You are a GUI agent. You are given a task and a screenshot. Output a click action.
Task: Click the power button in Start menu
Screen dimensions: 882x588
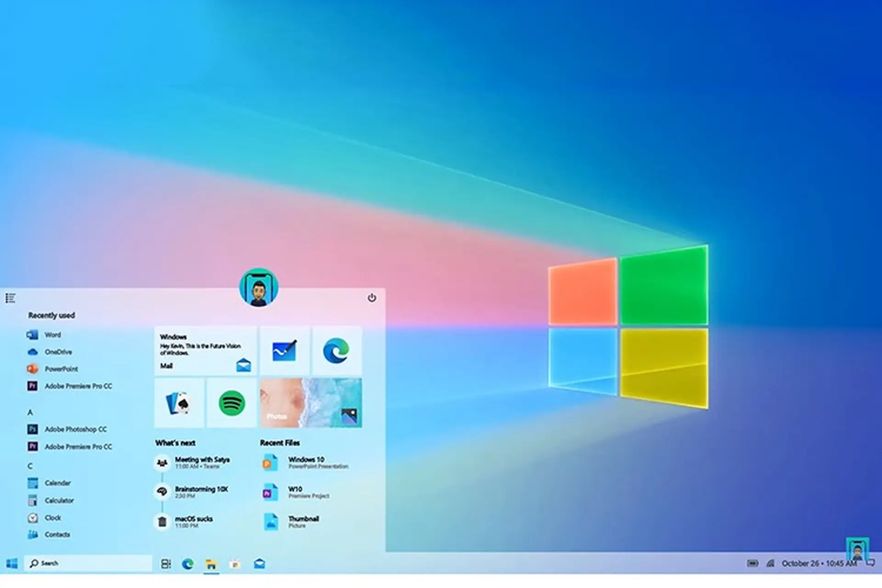point(372,298)
